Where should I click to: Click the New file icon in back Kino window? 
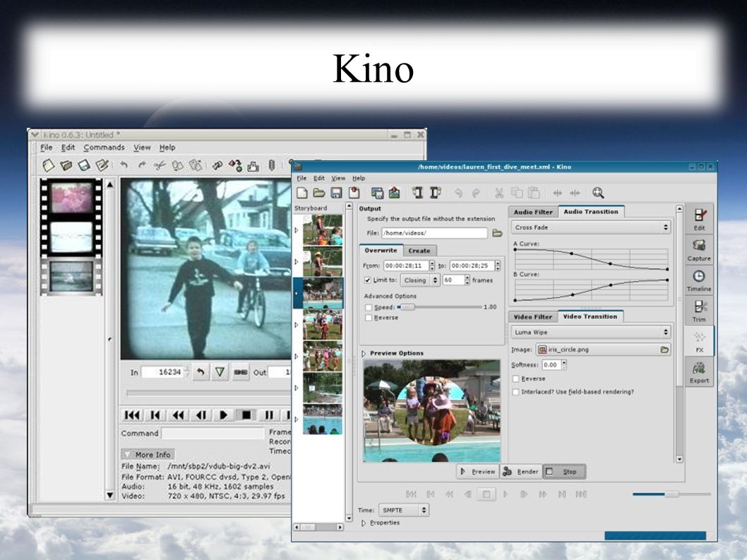click(x=48, y=165)
